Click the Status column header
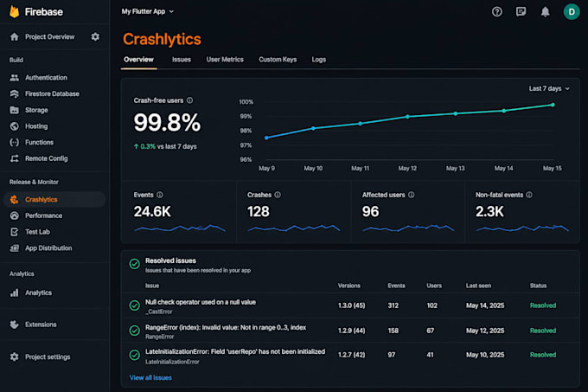 538,286
